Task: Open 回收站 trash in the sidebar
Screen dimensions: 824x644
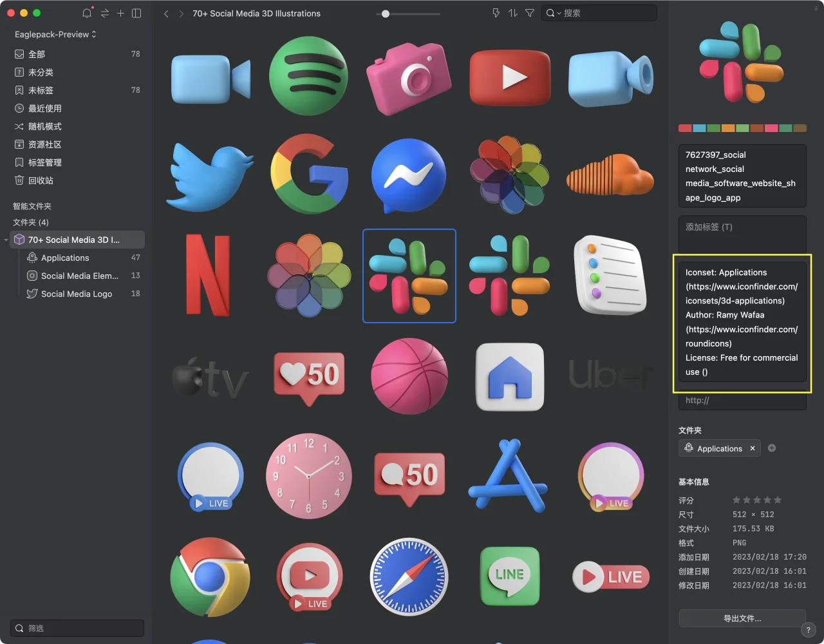Action: [77, 180]
